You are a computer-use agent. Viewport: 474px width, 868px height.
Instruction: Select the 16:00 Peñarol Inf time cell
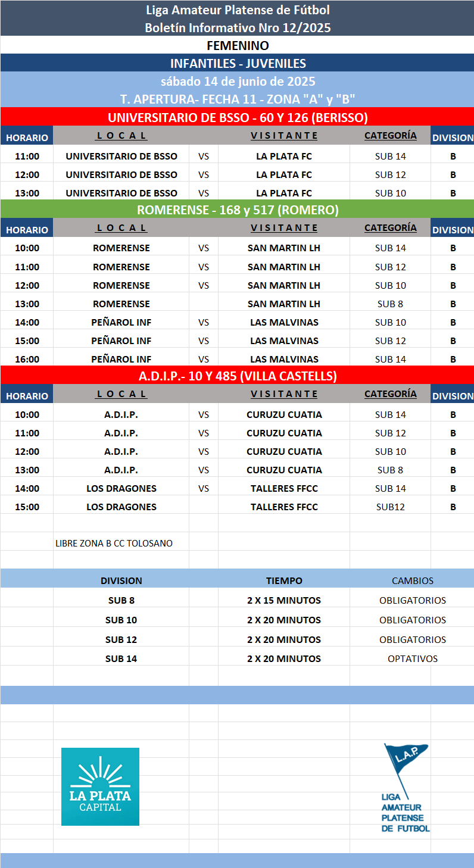27,359
